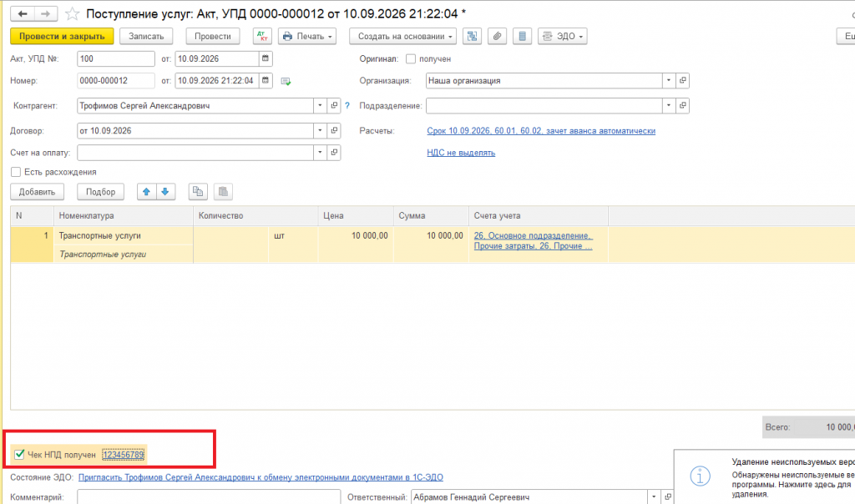Go forward with the right arrow button
855x504 pixels.
(46, 13)
